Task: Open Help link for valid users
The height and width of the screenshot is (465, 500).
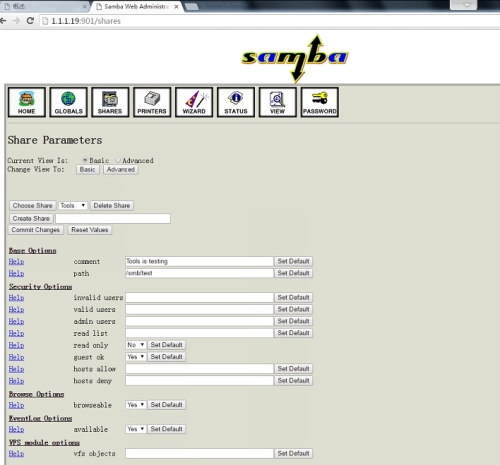Action: click(16, 310)
